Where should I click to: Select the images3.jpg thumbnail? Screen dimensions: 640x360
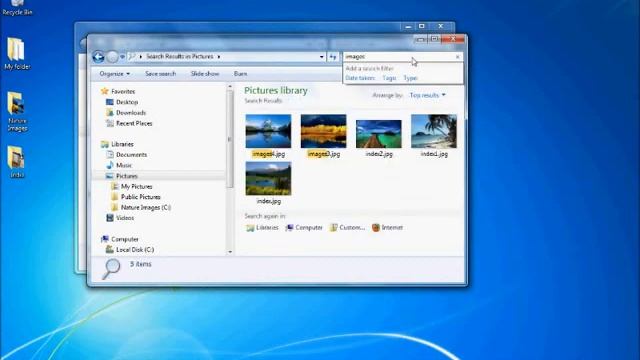(323, 131)
